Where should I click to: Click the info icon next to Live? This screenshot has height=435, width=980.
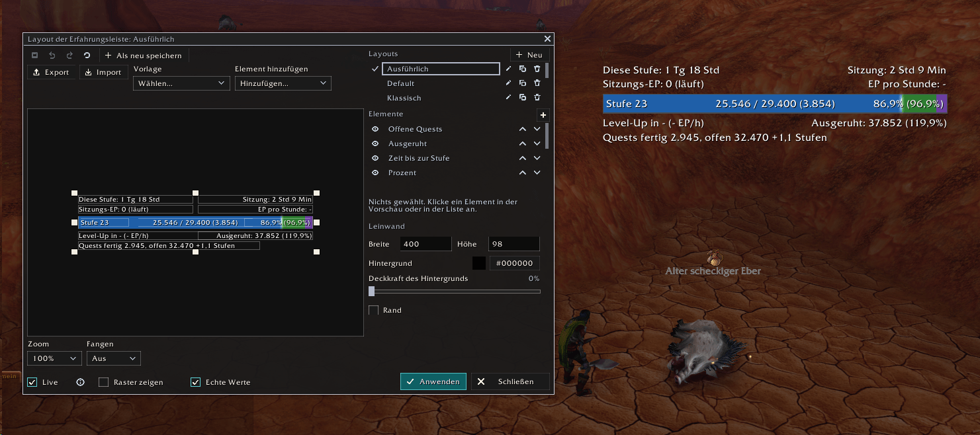click(81, 382)
